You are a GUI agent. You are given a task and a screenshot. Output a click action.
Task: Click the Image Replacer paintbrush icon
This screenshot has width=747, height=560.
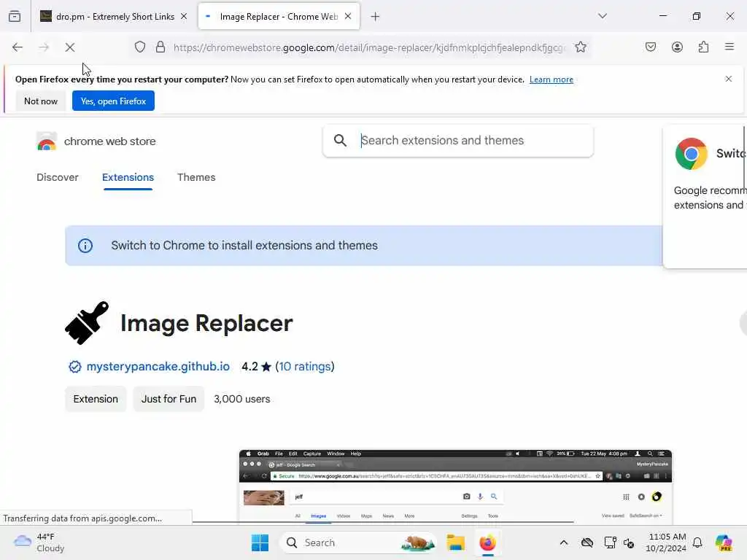click(87, 323)
